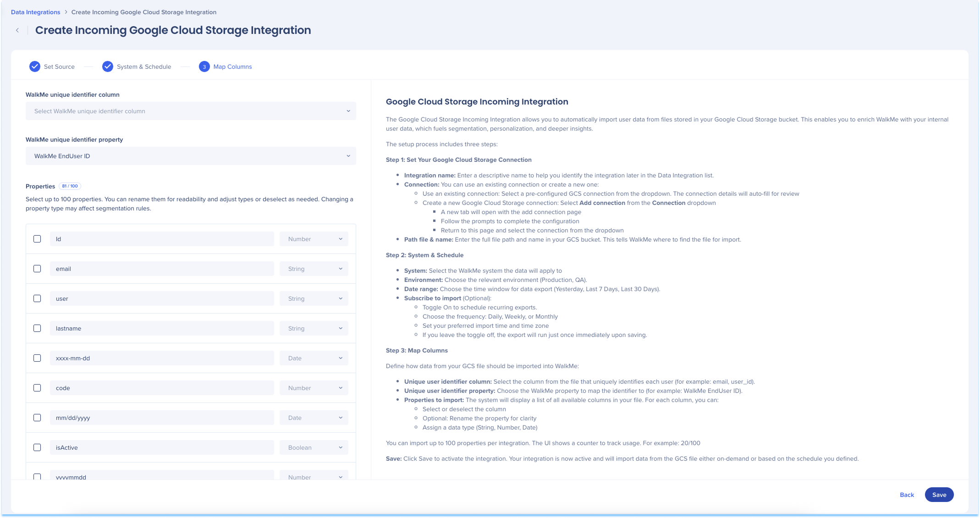980x518 pixels.
Task: Open the isActive row Boolean type dropdown
Action: tap(314, 447)
